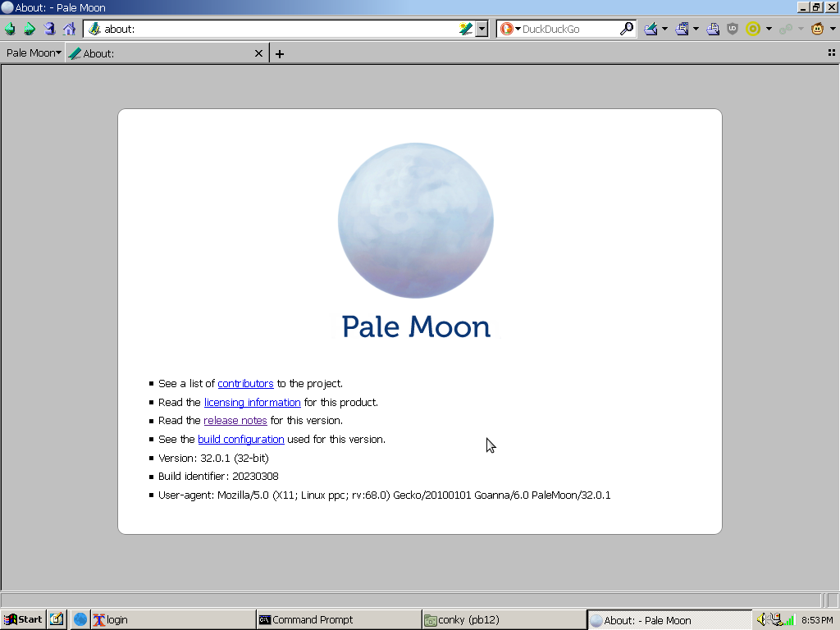
Task: Close the About: tab
Action: [x=258, y=53]
